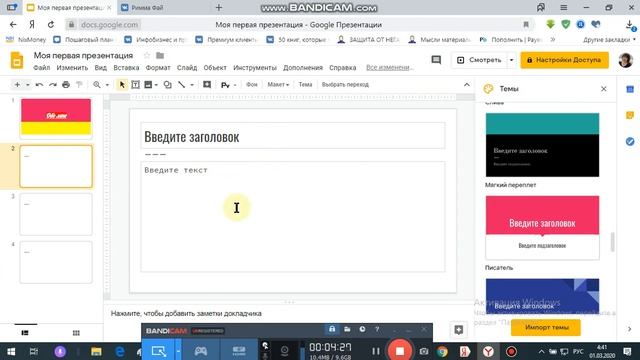Screen dimensions: 640x360
Task: Select the line tool
Action: (x=182, y=84)
